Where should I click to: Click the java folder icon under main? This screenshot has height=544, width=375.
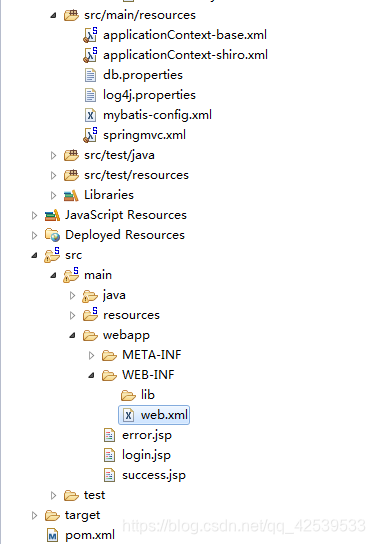coord(90,296)
